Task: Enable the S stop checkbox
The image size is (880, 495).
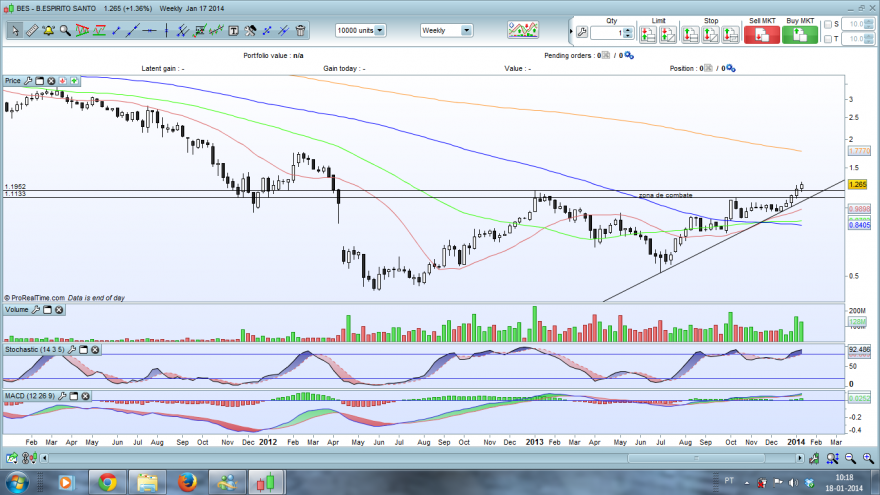Action: (828, 24)
